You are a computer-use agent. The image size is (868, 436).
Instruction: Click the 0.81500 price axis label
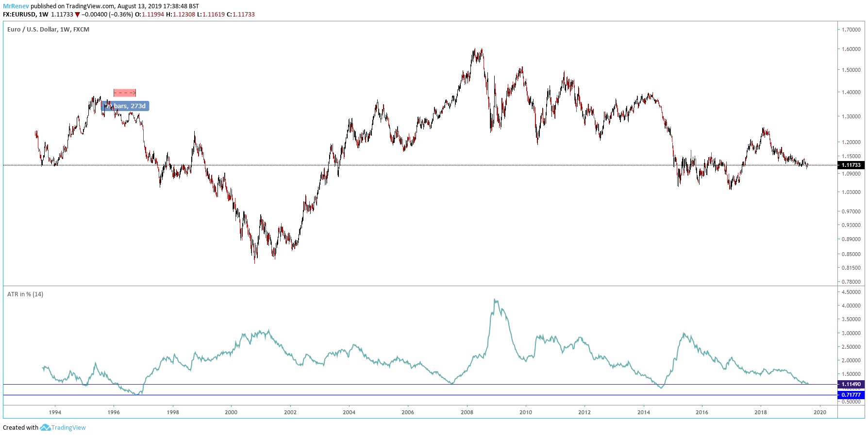point(851,268)
